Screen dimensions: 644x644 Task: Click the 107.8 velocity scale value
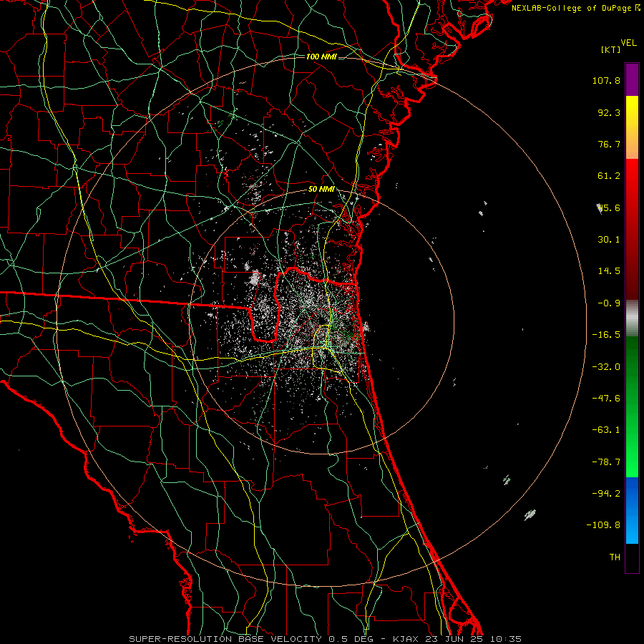click(606, 80)
